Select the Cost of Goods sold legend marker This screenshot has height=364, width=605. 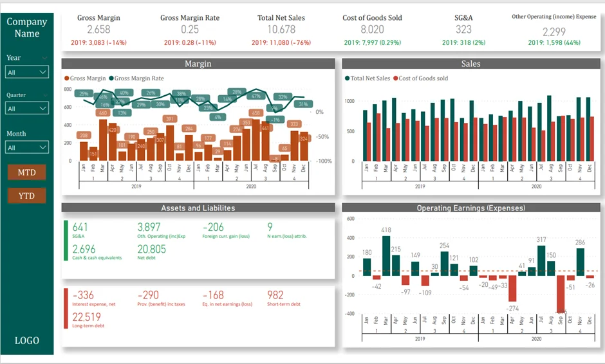(x=395, y=78)
